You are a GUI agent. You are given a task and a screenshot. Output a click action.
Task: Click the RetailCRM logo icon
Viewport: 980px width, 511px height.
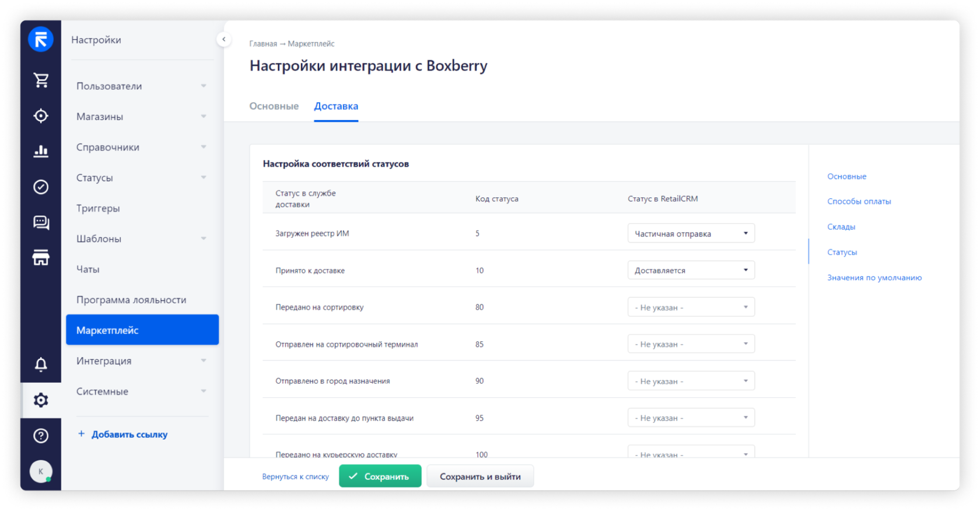pyautogui.click(x=41, y=40)
